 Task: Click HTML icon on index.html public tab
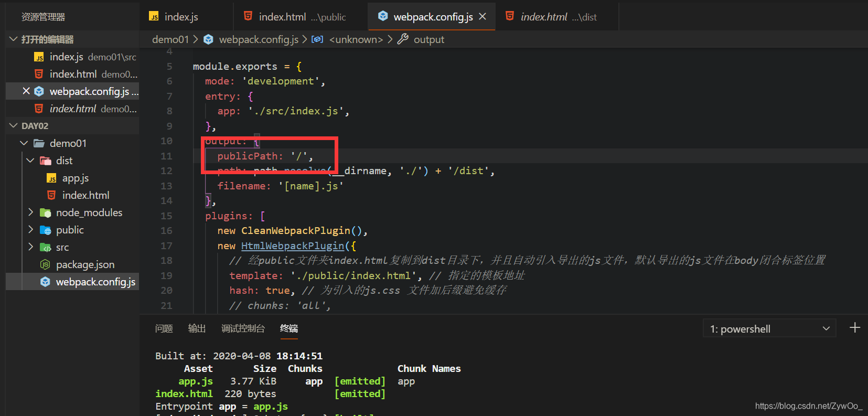click(x=248, y=16)
